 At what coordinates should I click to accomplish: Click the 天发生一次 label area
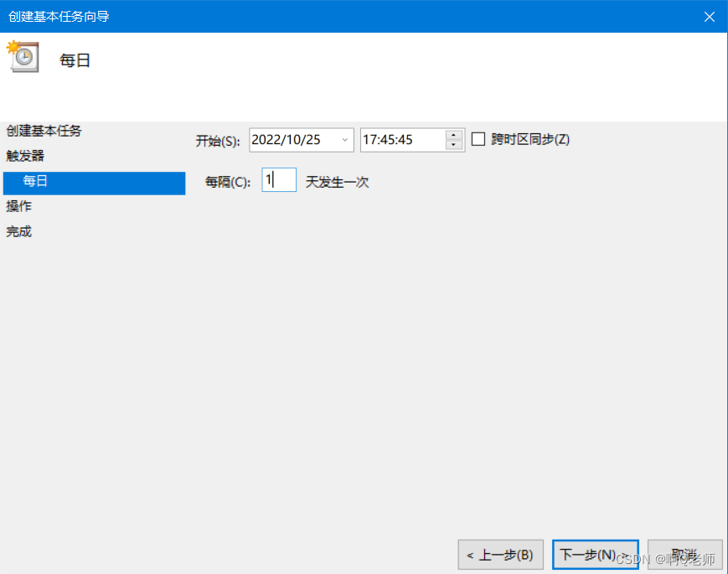point(337,181)
